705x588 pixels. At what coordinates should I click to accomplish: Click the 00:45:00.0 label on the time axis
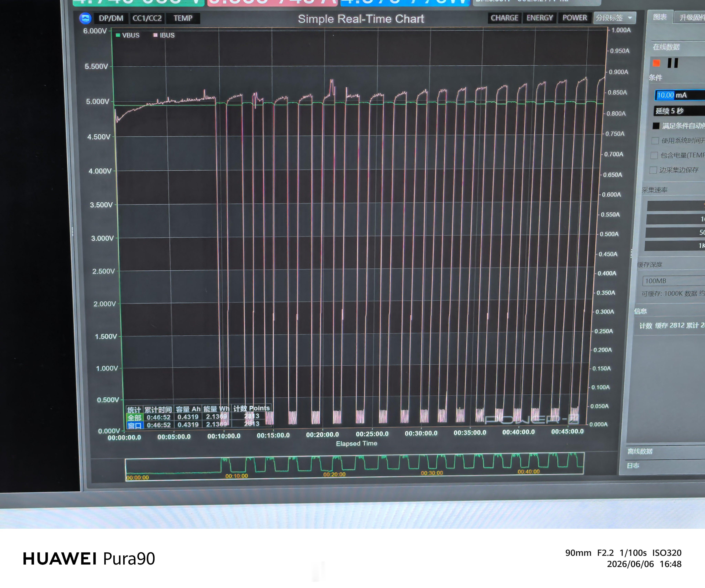[567, 432]
